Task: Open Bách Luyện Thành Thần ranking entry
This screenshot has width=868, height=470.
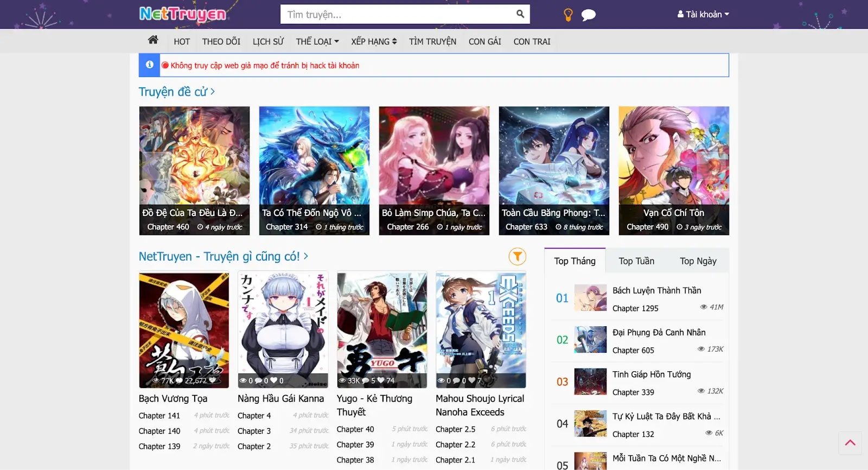Action: point(656,291)
